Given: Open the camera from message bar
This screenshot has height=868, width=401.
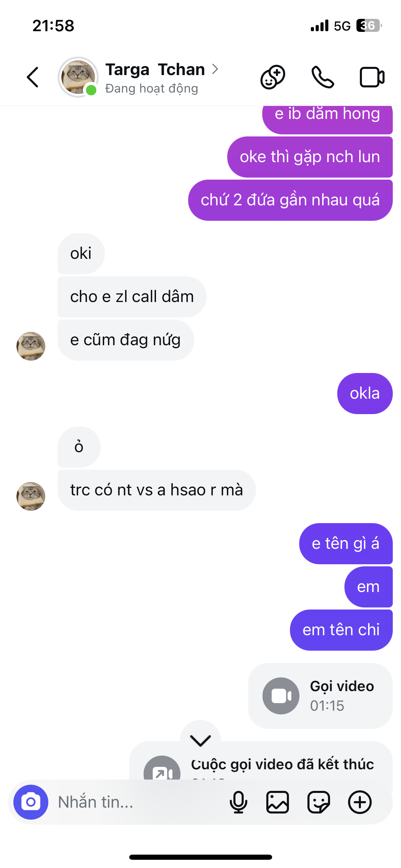Looking at the screenshot, I should (x=31, y=802).
